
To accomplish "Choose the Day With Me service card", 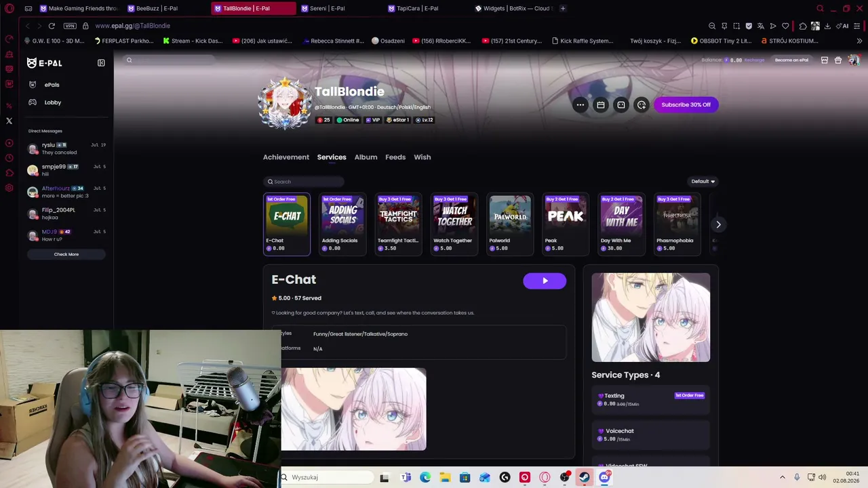I will pos(621,224).
